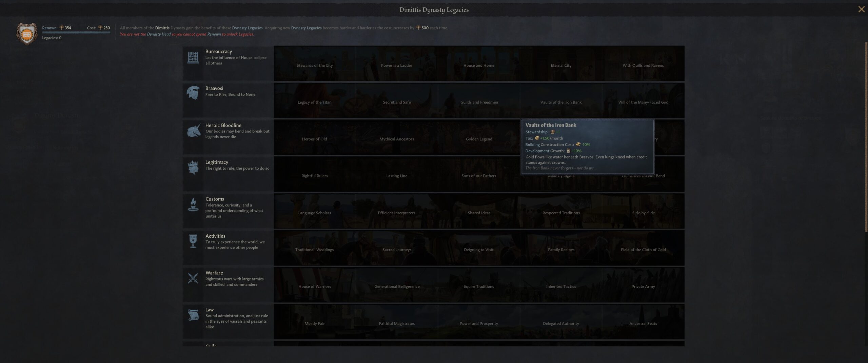
Task: Click the Warfare crossed swords icon
Action: click(193, 278)
